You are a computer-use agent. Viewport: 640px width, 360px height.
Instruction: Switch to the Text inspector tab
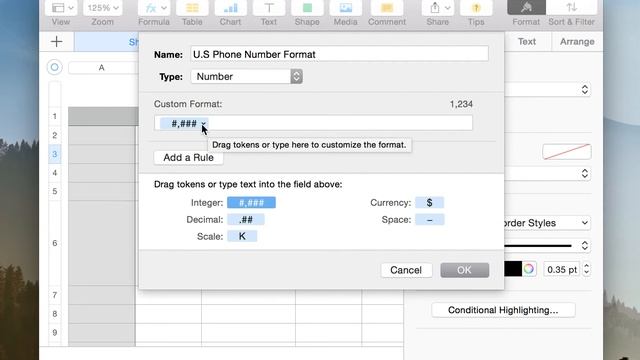tap(527, 42)
